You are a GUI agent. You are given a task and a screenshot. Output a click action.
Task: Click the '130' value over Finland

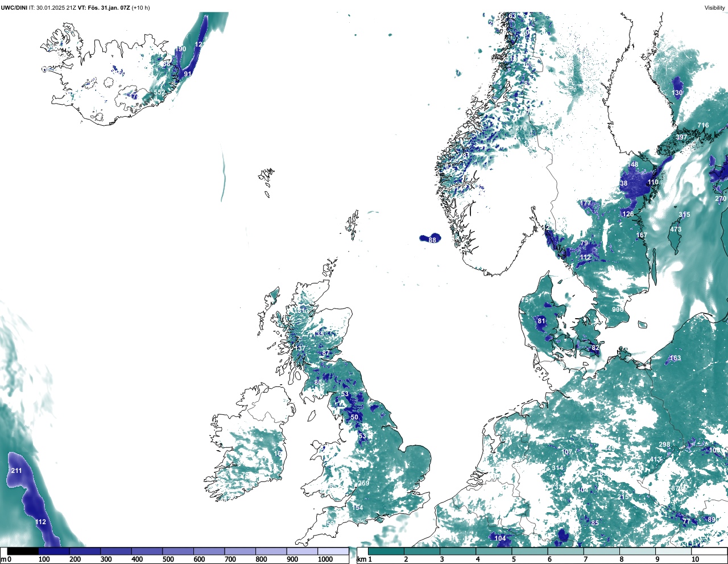point(677,93)
